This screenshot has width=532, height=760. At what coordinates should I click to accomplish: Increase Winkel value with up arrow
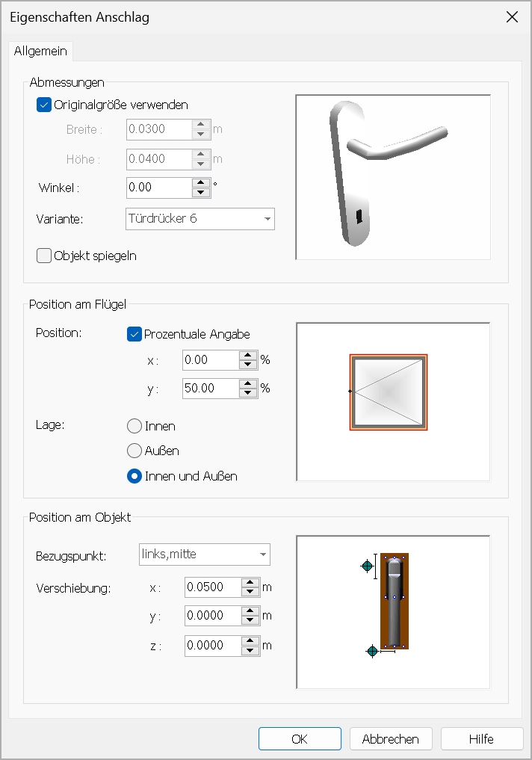pos(201,183)
